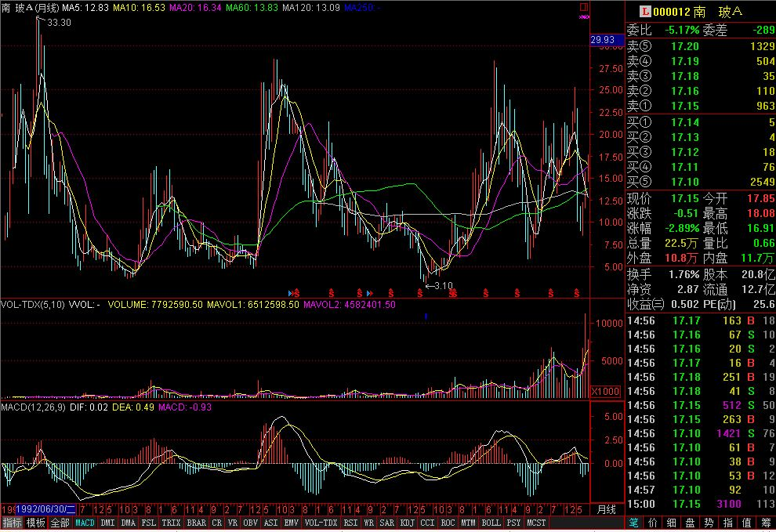This screenshot has width=776, height=532.
Task: Select the 筹 tab in the right panel
Action: click(x=766, y=523)
